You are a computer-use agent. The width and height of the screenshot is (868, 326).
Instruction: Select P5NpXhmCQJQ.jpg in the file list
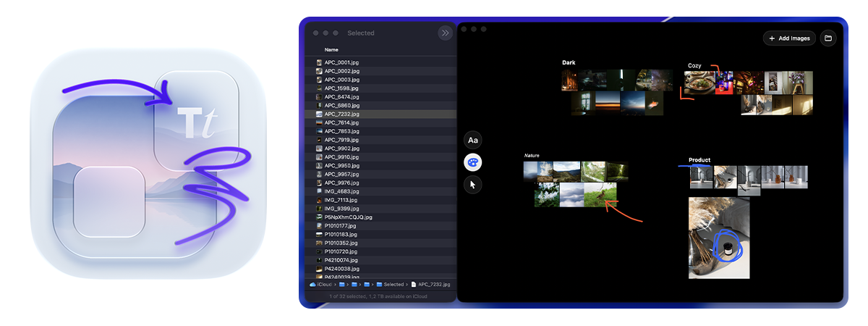pyautogui.click(x=380, y=217)
